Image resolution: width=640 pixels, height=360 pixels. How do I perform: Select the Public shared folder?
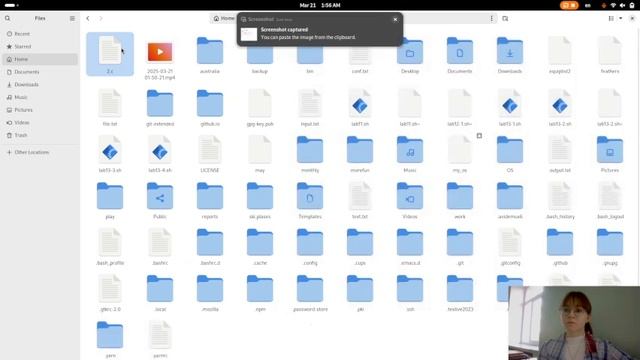tap(160, 196)
